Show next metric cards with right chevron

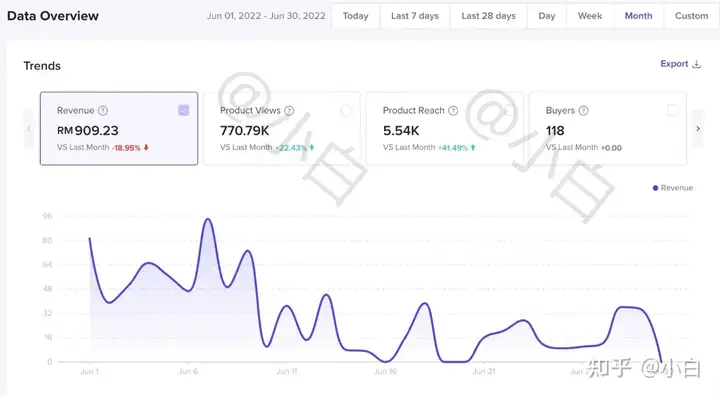698,129
